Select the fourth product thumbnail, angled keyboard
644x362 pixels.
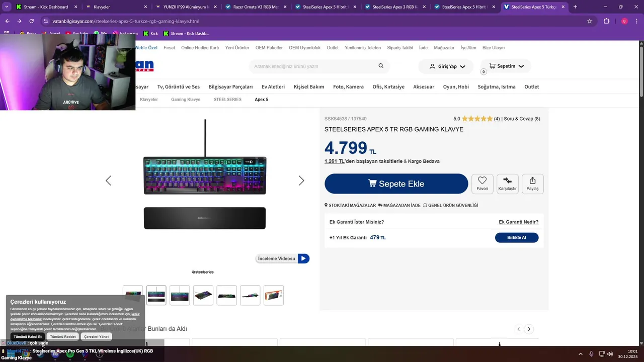coord(203,295)
